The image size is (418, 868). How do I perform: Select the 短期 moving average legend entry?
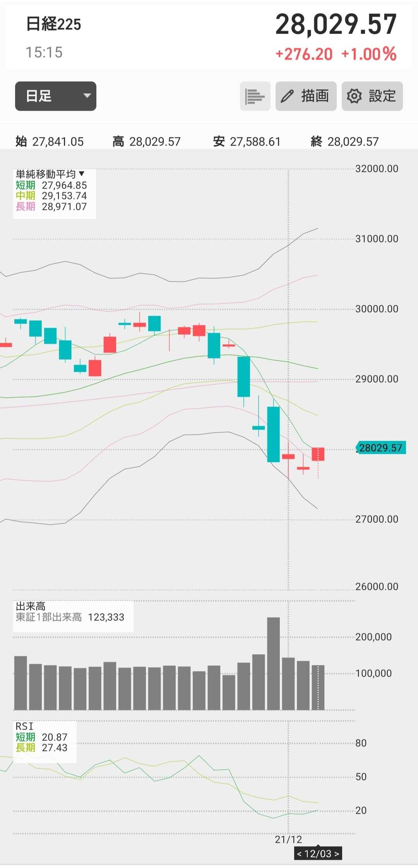[x=51, y=185]
